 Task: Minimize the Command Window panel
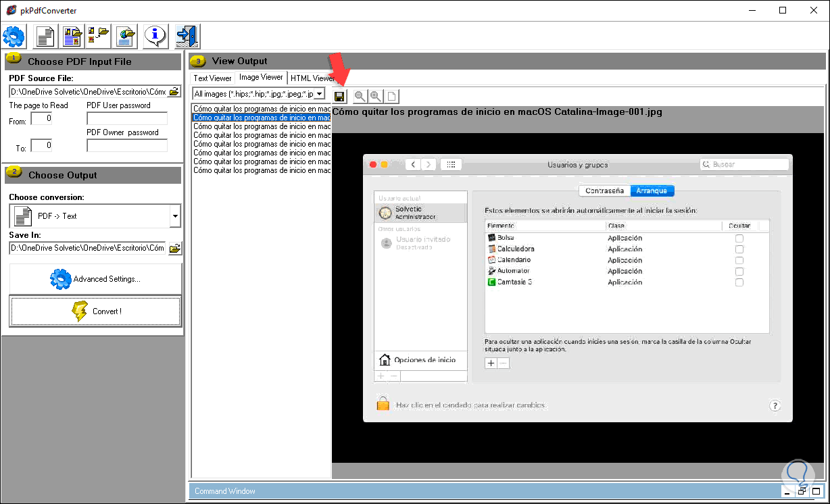(x=787, y=491)
